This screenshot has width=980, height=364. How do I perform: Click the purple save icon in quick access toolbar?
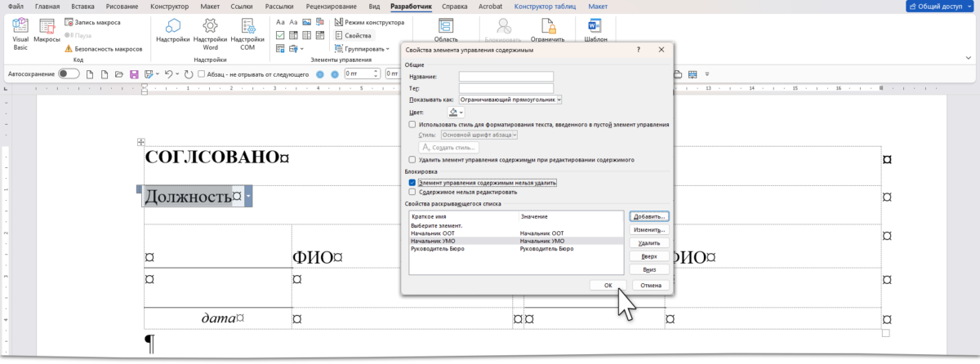(x=133, y=74)
